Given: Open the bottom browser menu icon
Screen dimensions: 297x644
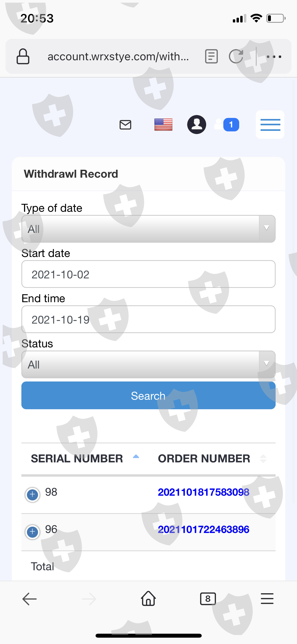Looking at the screenshot, I should tap(267, 599).
